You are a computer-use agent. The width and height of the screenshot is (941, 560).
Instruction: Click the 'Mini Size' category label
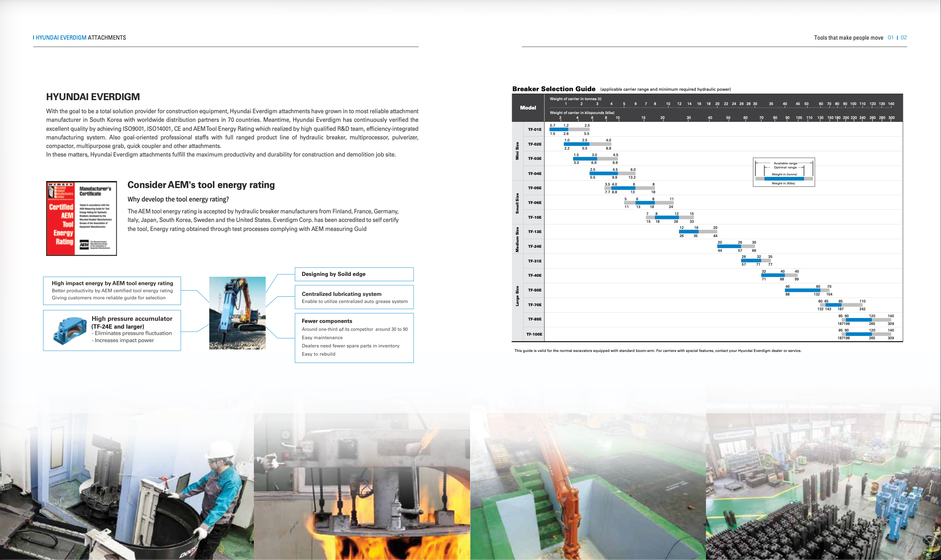click(517, 151)
